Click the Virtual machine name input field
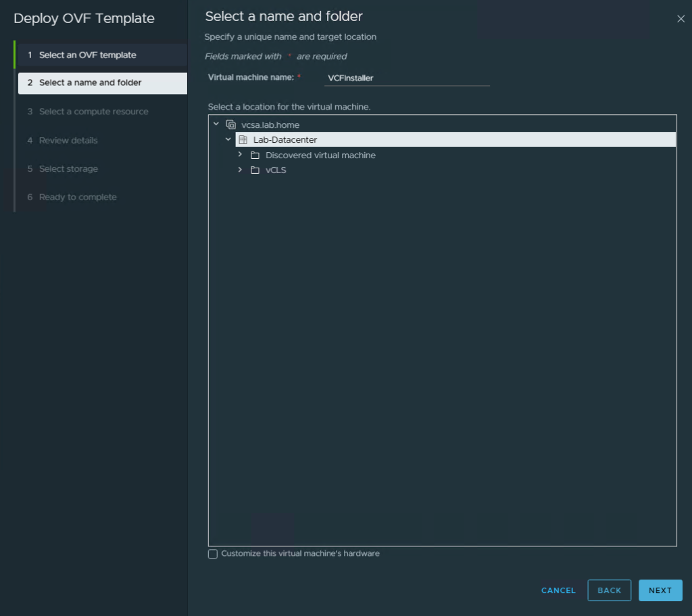The height and width of the screenshot is (616, 692). pyautogui.click(x=406, y=78)
